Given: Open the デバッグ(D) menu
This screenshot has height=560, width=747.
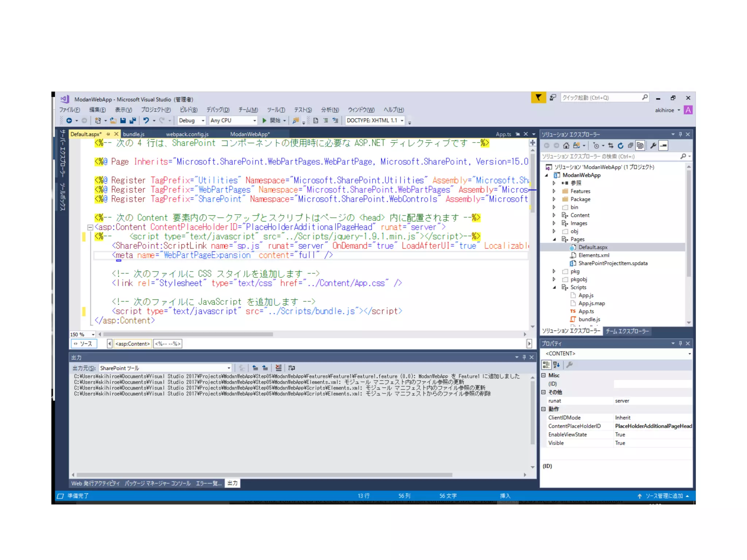Looking at the screenshot, I should [218, 110].
